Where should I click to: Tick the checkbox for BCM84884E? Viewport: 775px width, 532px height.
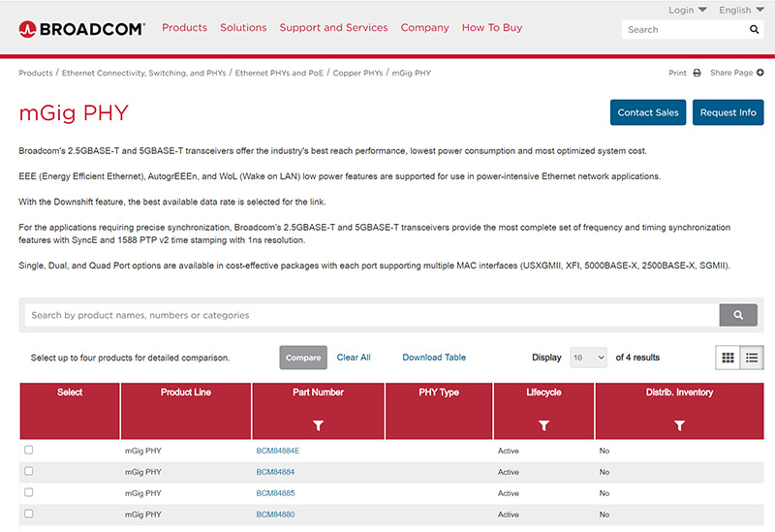(x=29, y=450)
